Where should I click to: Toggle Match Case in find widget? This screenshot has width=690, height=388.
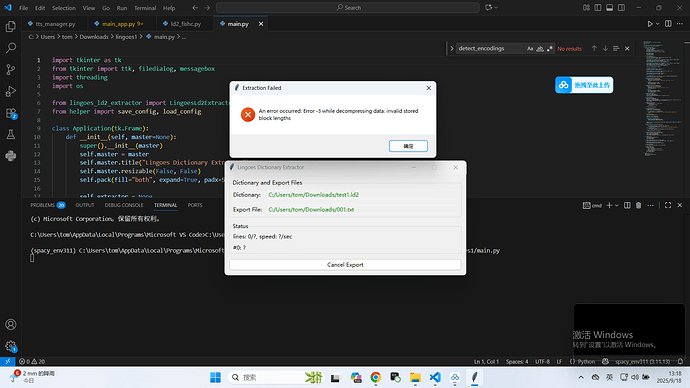click(530, 48)
